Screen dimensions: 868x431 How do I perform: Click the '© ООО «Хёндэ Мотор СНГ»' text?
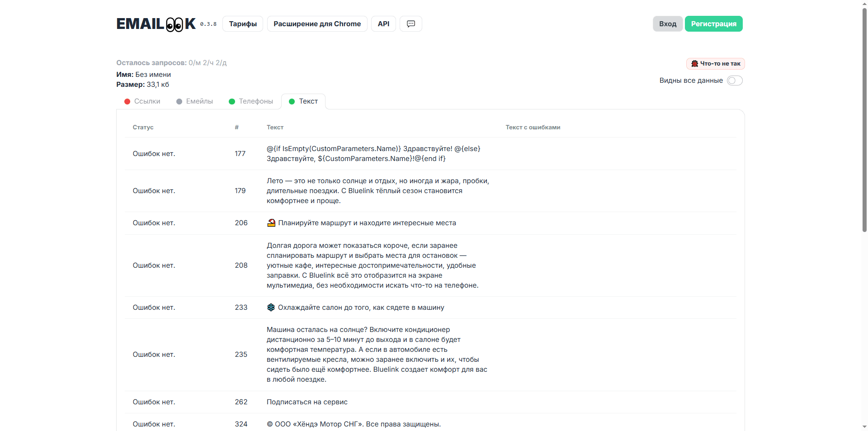354,424
